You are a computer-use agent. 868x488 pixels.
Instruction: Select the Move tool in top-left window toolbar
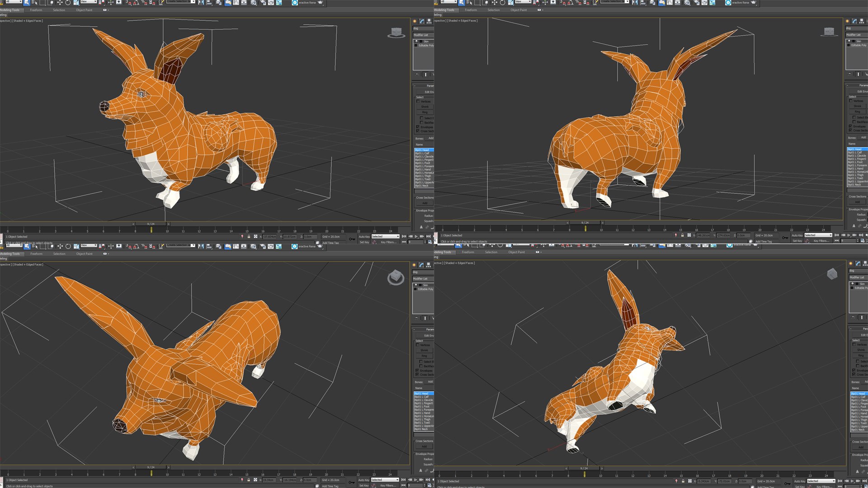(x=60, y=2)
